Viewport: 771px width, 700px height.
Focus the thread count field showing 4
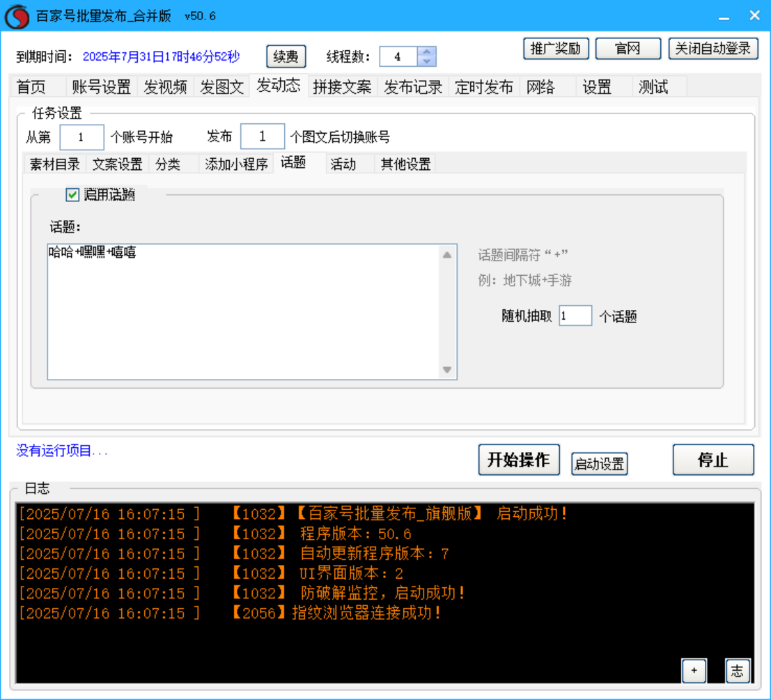click(398, 56)
